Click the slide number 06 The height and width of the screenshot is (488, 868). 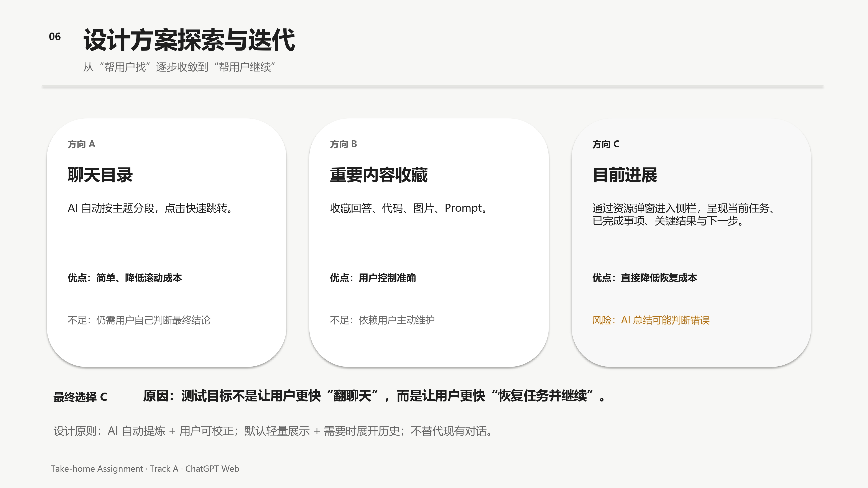pyautogui.click(x=55, y=36)
